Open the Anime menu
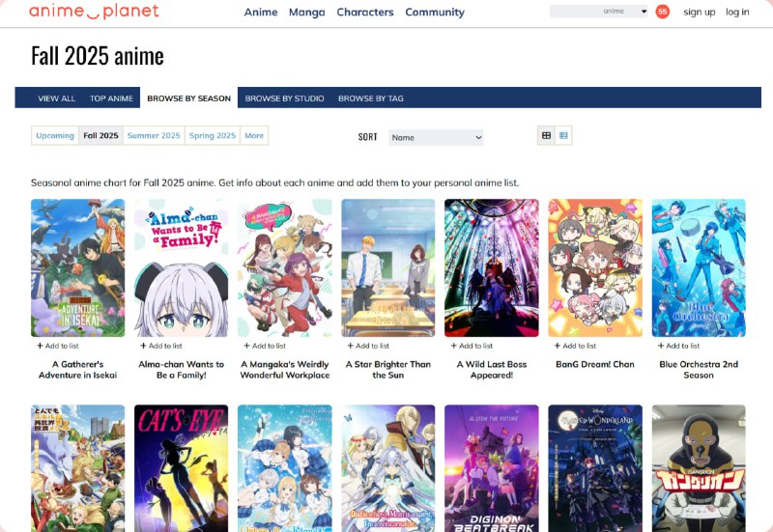The height and width of the screenshot is (532, 773). 261,12
